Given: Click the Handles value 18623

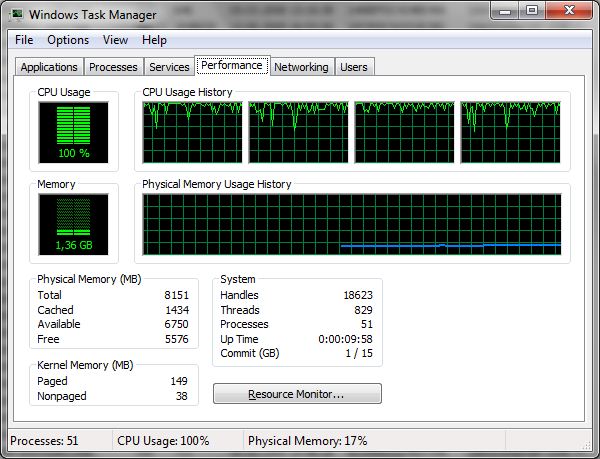Looking at the screenshot, I should tap(358, 295).
